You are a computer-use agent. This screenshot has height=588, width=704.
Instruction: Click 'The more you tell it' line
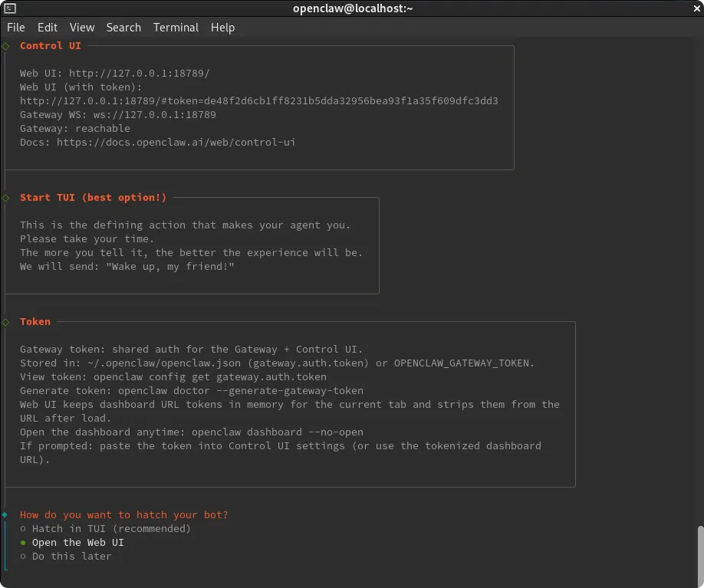click(191, 253)
